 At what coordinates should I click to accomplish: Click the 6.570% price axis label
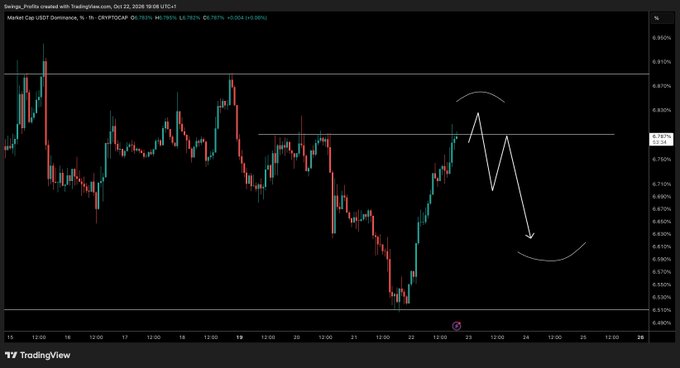tap(661, 272)
